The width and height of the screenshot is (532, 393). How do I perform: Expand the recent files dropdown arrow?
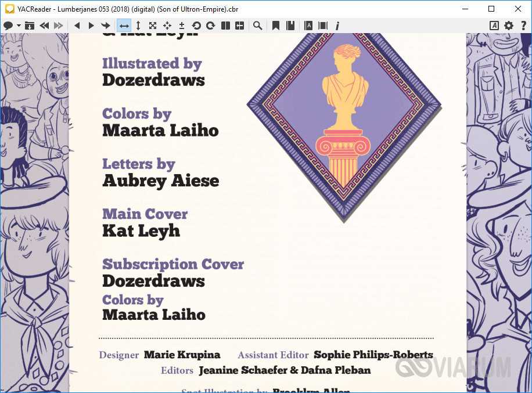pos(19,26)
